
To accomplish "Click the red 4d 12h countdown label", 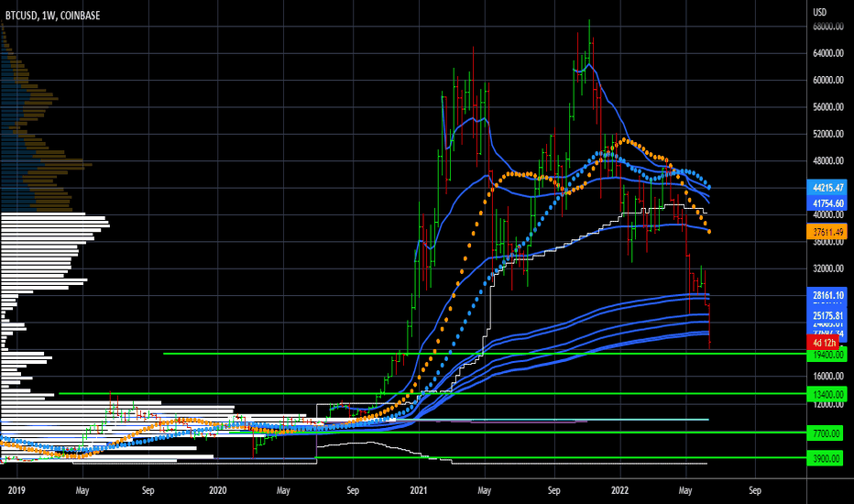I will [x=824, y=343].
